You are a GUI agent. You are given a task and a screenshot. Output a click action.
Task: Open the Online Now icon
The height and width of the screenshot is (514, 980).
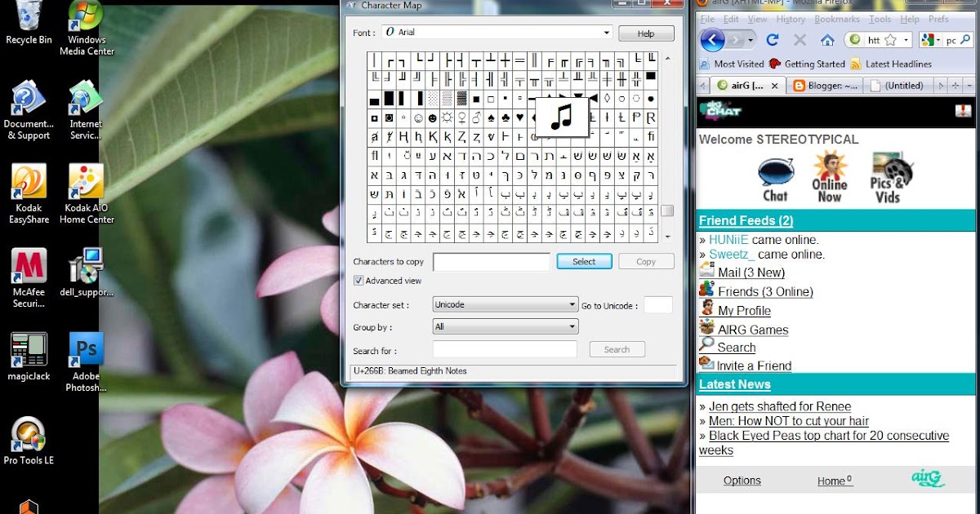[829, 177]
